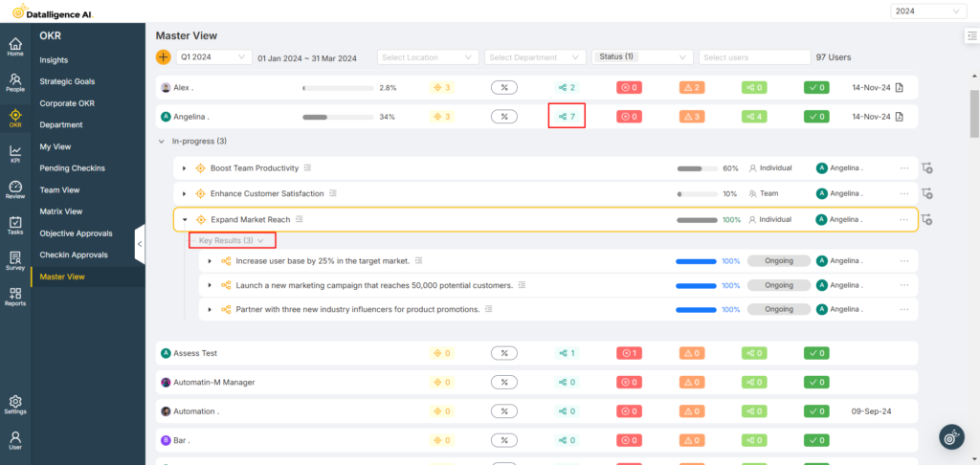Expand Partner with three influencers key result
The width and height of the screenshot is (980, 465).
point(210,309)
